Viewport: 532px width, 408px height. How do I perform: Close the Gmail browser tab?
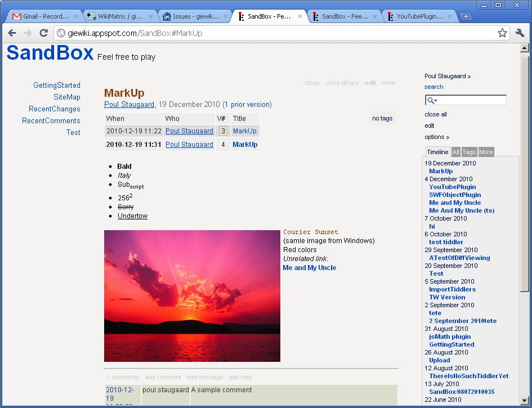(77, 17)
